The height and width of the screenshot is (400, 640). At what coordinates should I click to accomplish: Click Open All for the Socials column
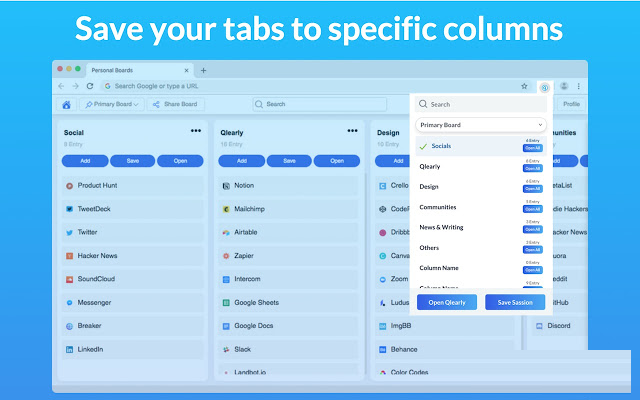(533, 149)
